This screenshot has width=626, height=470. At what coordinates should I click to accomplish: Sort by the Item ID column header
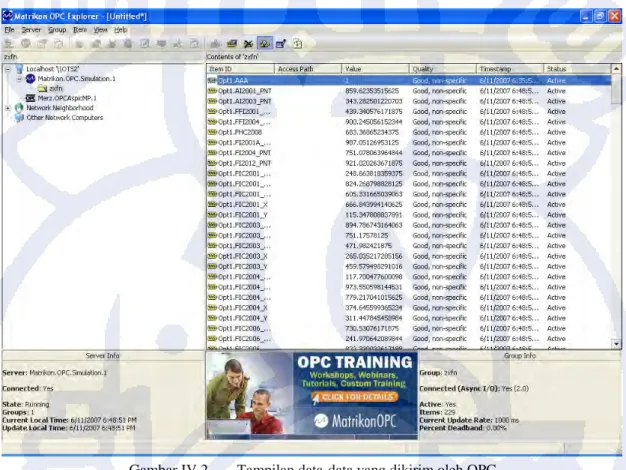point(240,69)
